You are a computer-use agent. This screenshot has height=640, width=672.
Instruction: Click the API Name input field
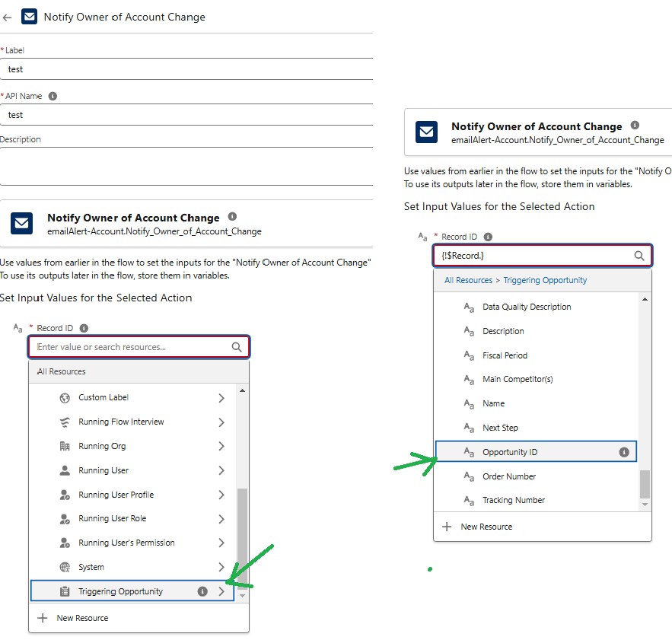point(186,115)
